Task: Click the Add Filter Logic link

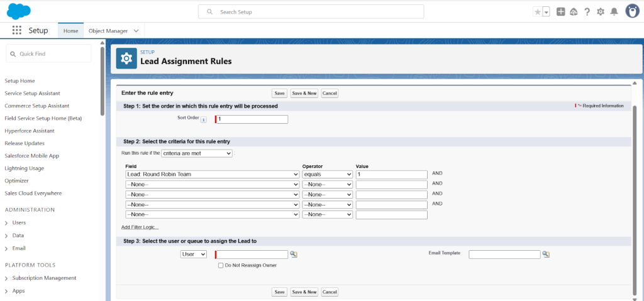Action: pyautogui.click(x=140, y=227)
